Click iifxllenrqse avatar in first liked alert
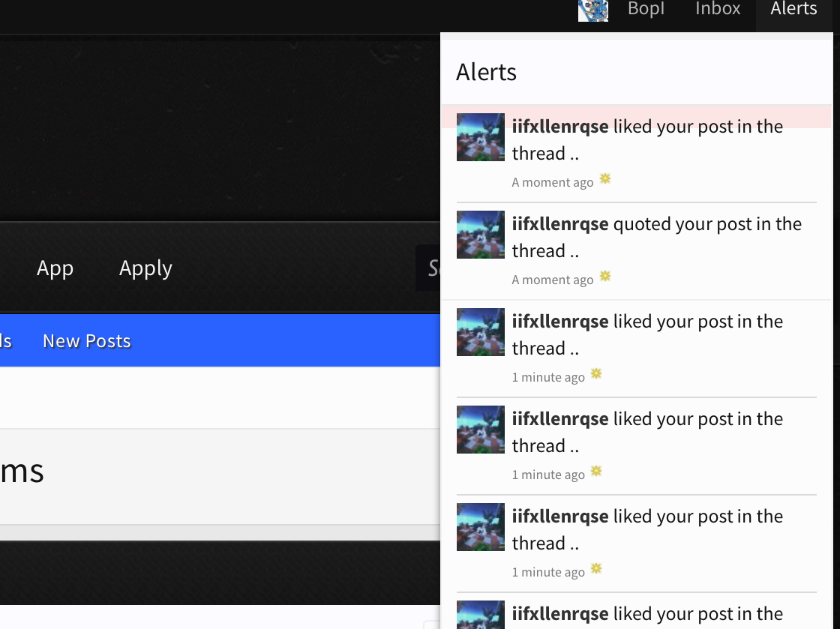This screenshot has height=629, width=840. point(481,137)
